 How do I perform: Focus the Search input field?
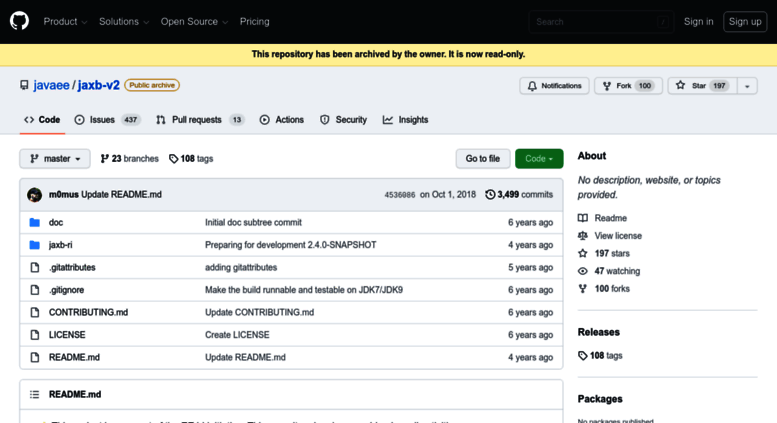click(601, 22)
